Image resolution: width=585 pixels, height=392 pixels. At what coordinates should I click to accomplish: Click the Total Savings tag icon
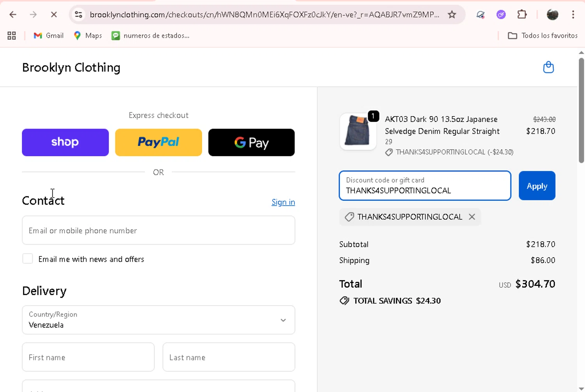click(x=344, y=300)
